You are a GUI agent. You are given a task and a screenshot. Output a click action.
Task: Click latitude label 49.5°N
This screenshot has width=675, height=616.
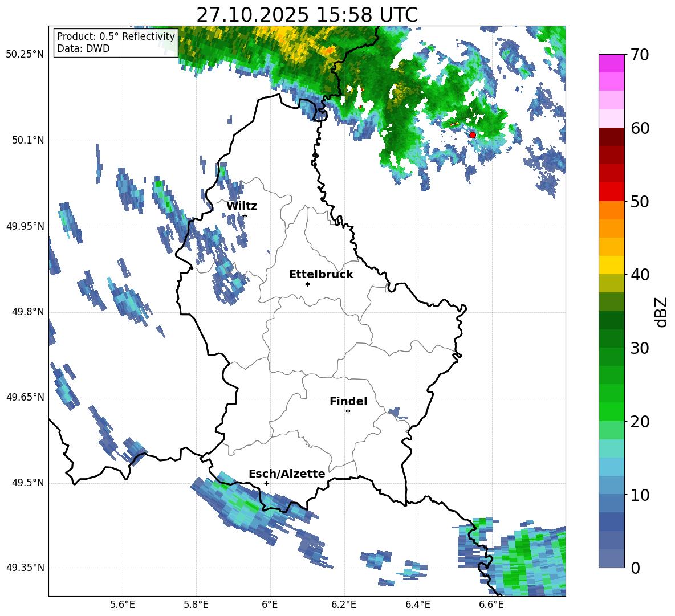pos(29,483)
